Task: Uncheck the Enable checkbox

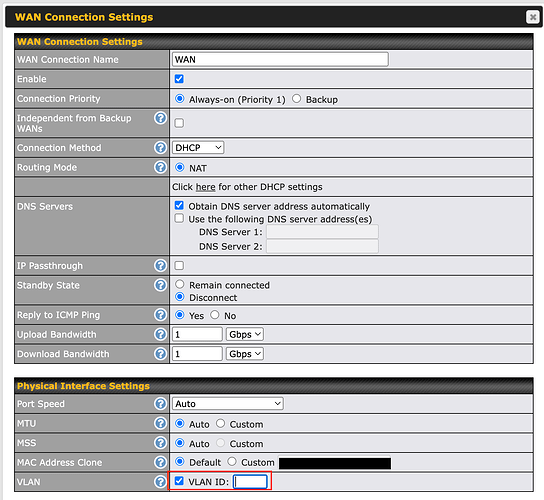Action: (x=179, y=79)
